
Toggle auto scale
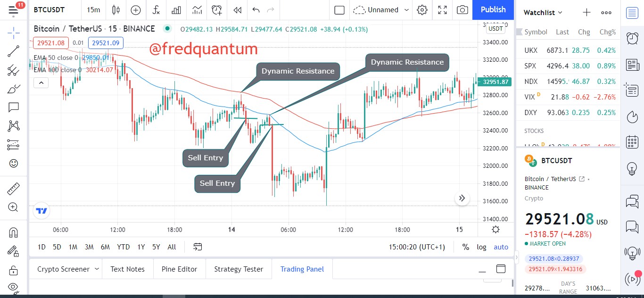(501, 247)
